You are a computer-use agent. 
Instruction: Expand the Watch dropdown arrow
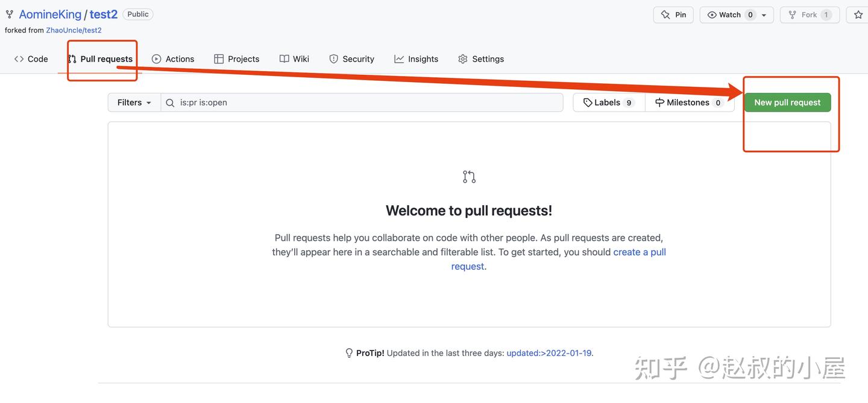(764, 15)
